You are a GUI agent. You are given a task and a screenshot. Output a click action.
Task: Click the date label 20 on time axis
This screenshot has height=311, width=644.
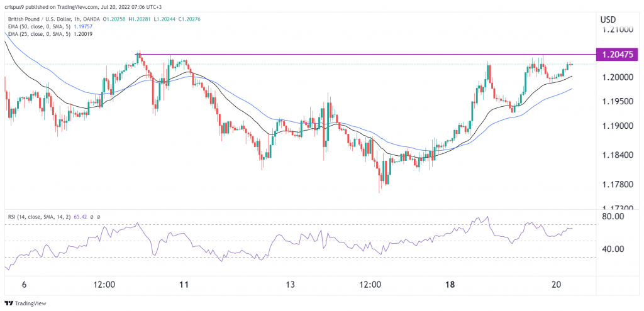557,285
